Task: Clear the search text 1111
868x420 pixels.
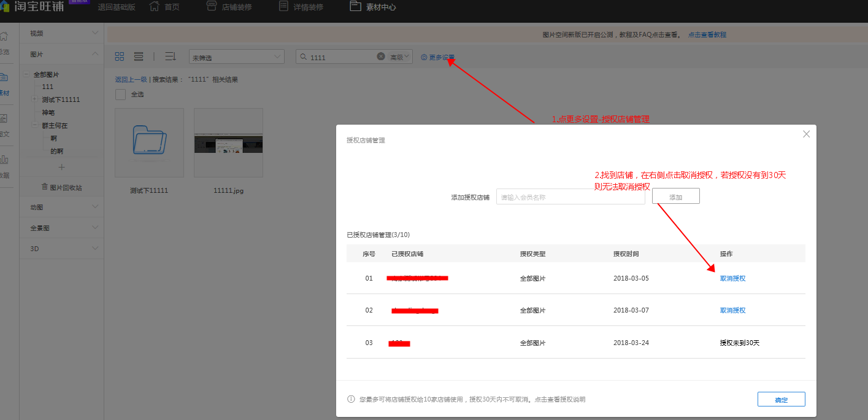Action: point(381,56)
